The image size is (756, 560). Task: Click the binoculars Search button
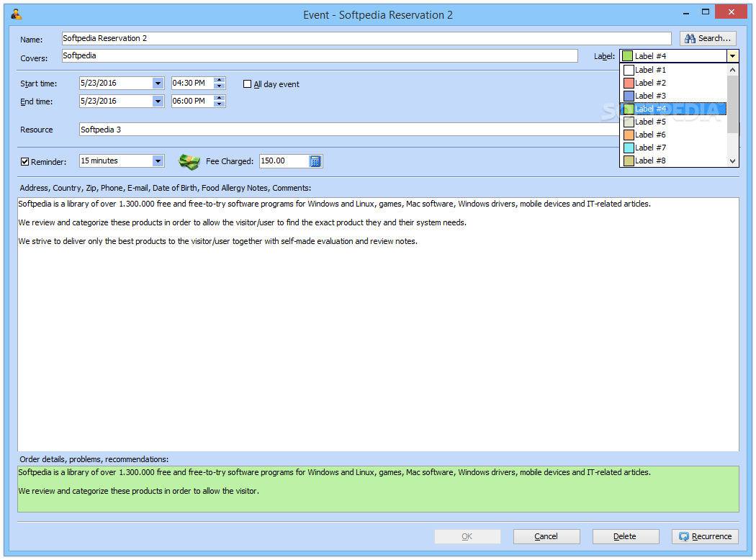708,38
